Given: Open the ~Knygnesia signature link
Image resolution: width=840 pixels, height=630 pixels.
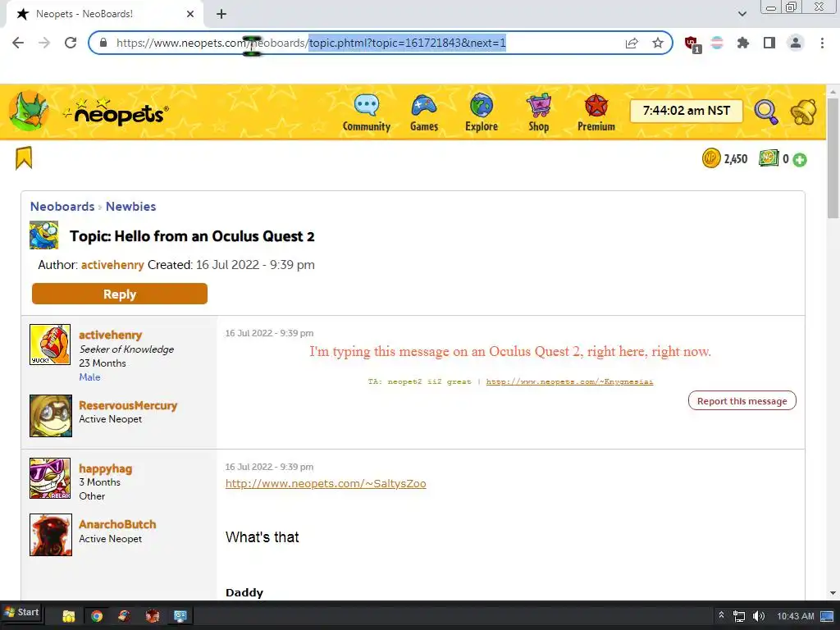Looking at the screenshot, I should 569,382.
